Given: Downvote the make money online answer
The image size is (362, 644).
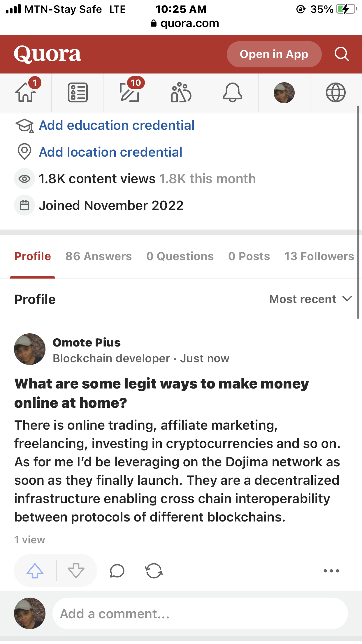Looking at the screenshot, I should coord(76,571).
